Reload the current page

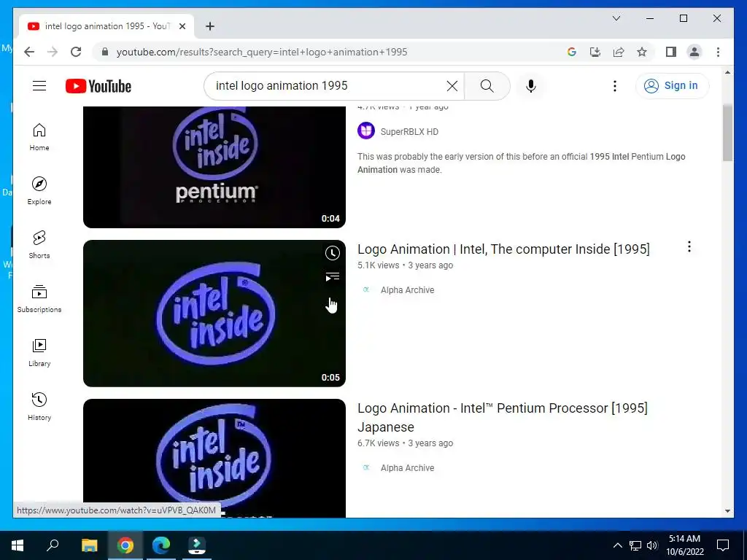[76, 52]
